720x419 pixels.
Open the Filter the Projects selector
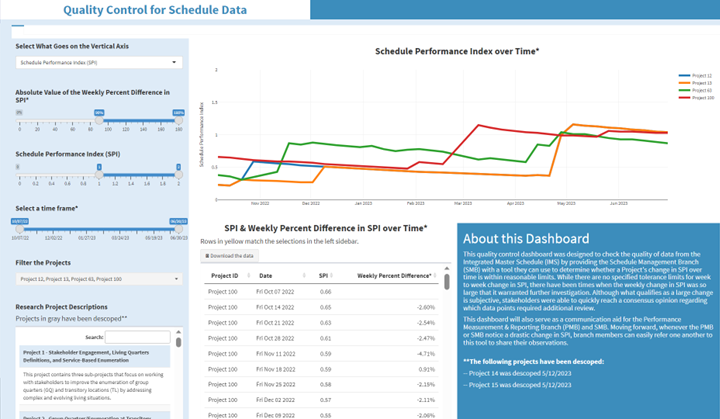(x=98, y=279)
